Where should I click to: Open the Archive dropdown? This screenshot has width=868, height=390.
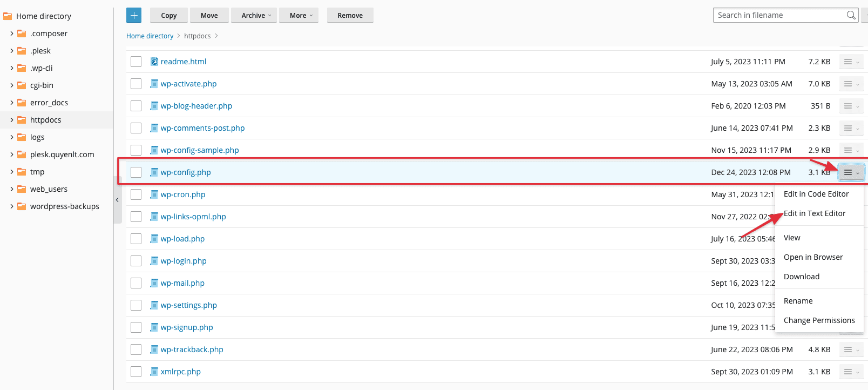coord(256,15)
